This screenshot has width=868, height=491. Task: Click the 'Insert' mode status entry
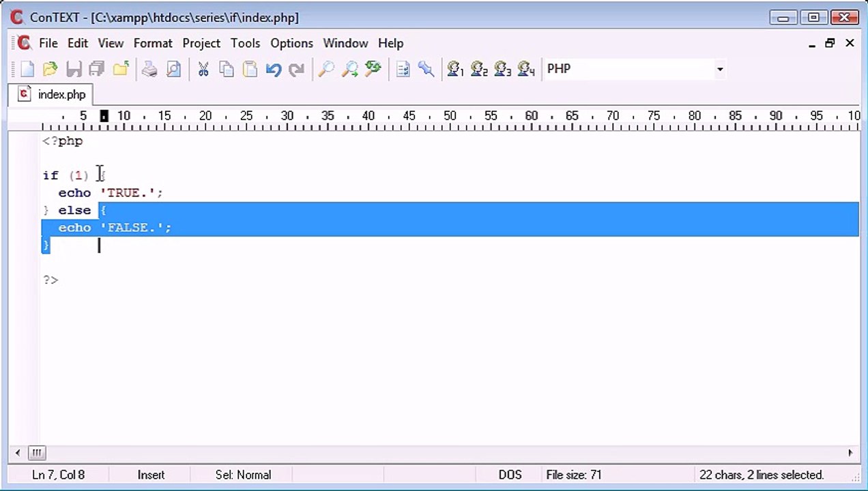(151, 475)
